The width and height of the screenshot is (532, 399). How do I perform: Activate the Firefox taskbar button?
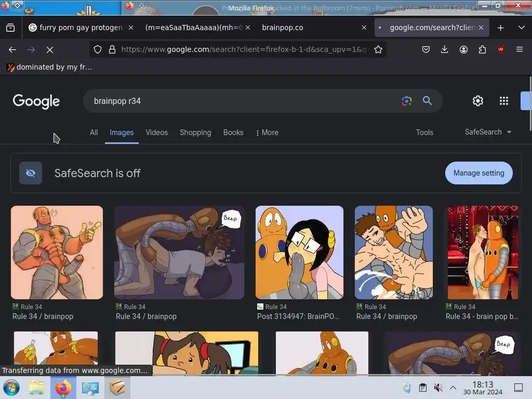[x=63, y=388]
